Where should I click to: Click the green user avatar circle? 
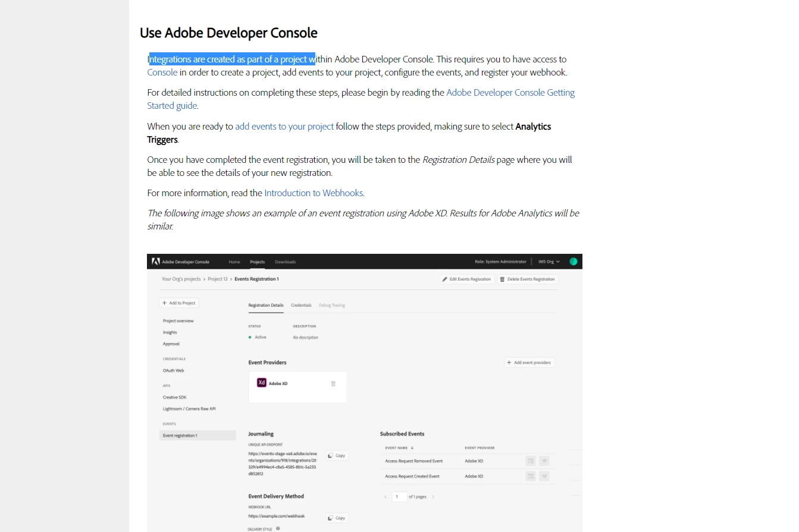pos(574,262)
